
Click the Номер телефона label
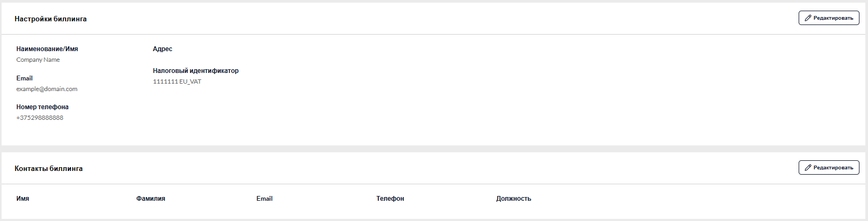(x=42, y=107)
